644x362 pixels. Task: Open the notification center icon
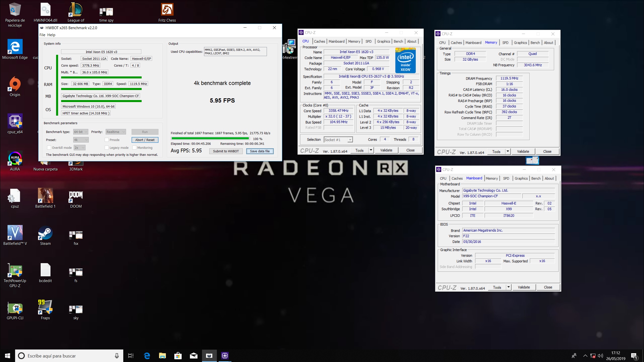click(x=634, y=356)
